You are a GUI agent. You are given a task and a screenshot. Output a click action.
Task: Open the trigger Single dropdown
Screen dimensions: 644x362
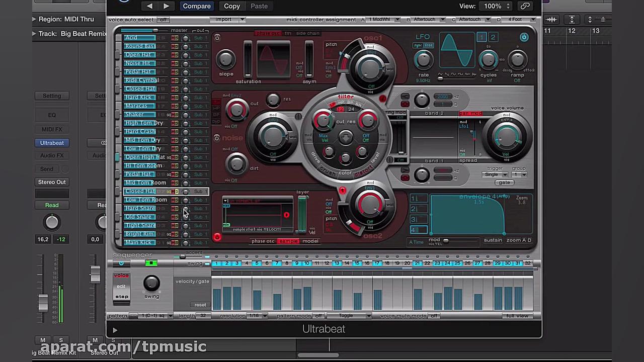(496, 174)
